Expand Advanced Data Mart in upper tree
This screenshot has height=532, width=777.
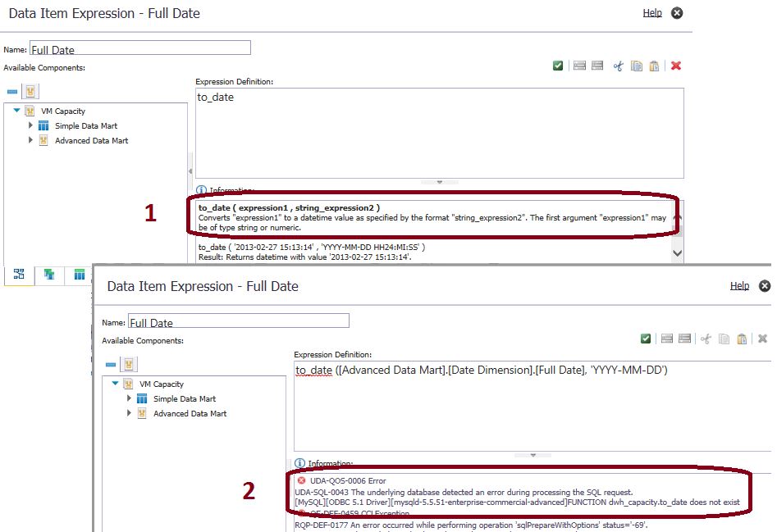30,140
